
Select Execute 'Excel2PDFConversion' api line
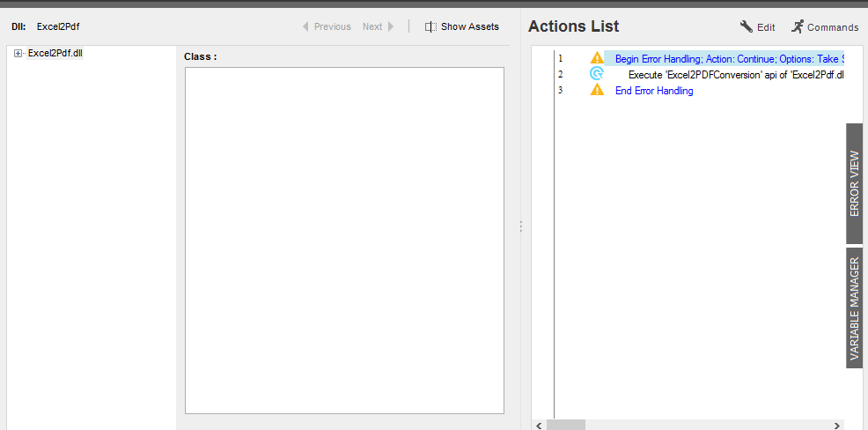point(736,75)
